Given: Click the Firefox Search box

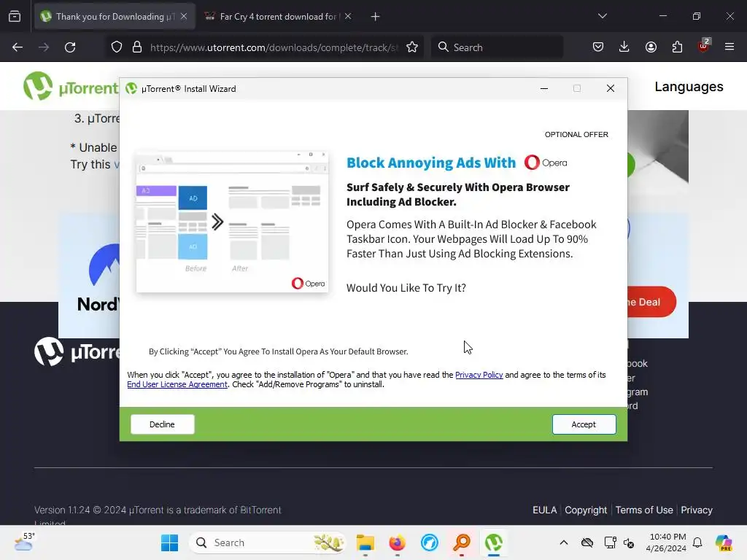Looking at the screenshot, I should pyautogui.click(x=498, y=47).
